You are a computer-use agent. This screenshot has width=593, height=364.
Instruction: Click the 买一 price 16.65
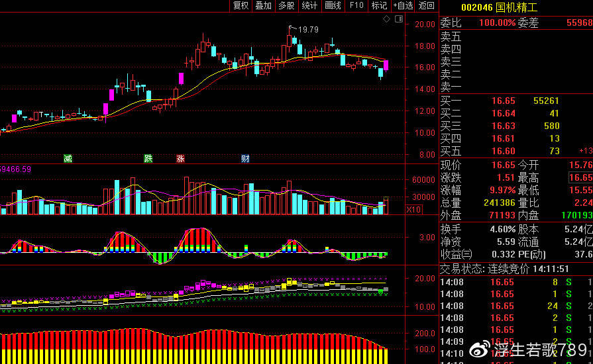(x=504, y=101)
